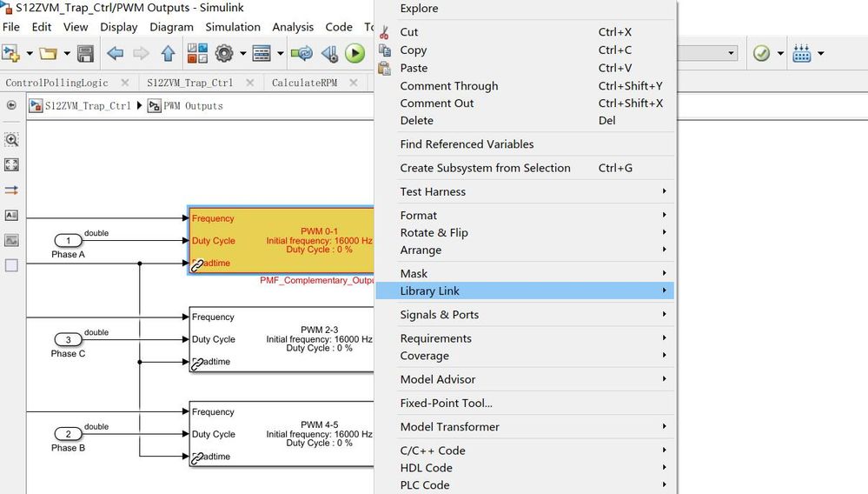Click the S12ZVM_Trap_Ctrl breadcrumb model icon

(x=36, y=106)
